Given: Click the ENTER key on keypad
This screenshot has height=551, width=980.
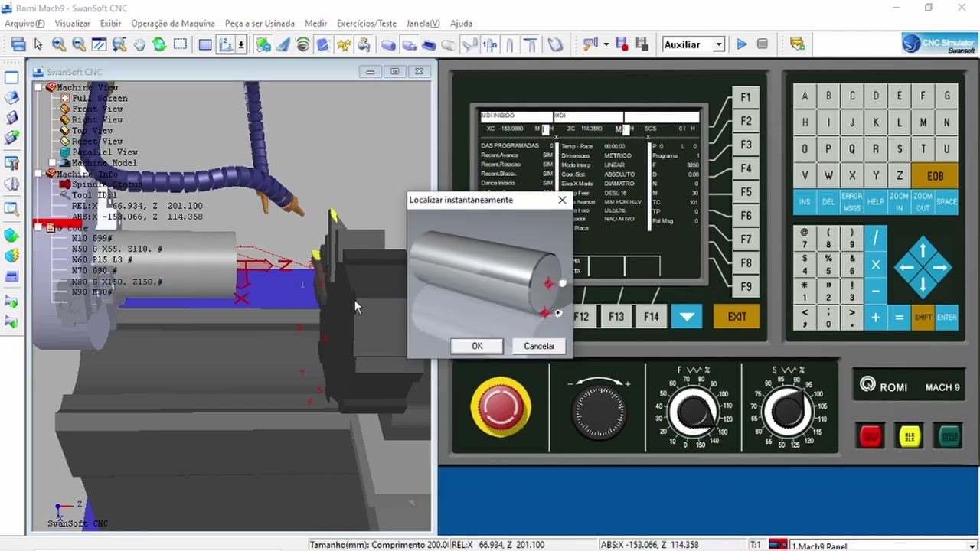Looking at the screenshot, I should coord(946,317).
